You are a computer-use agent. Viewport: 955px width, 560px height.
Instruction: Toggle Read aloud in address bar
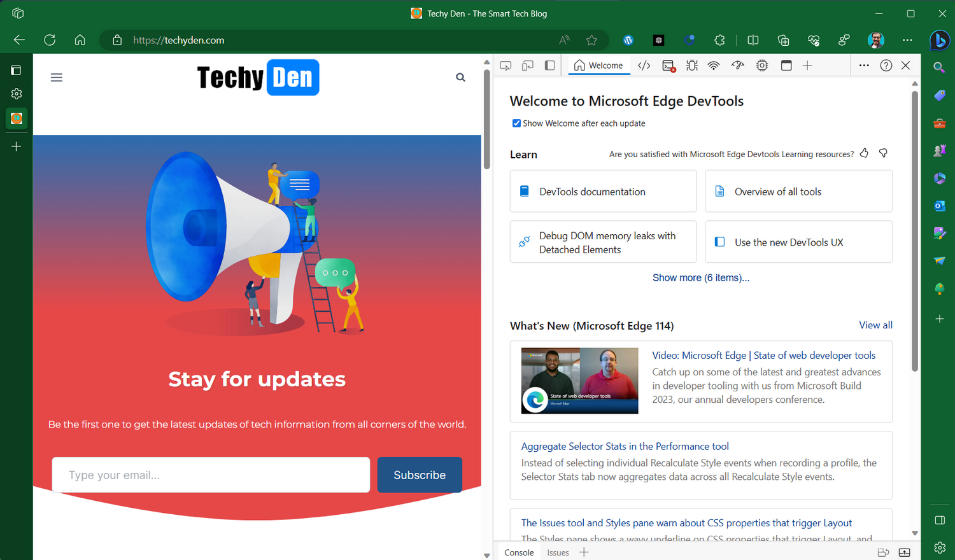564,40
